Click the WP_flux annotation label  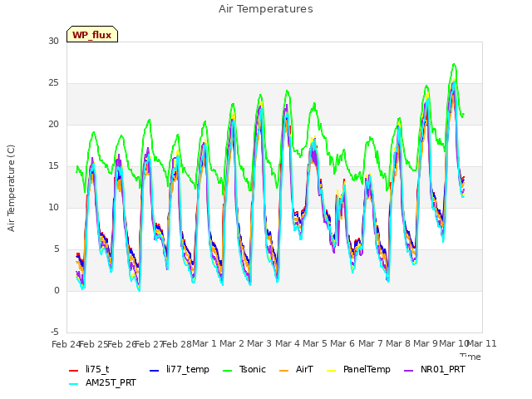pos(92,34)
